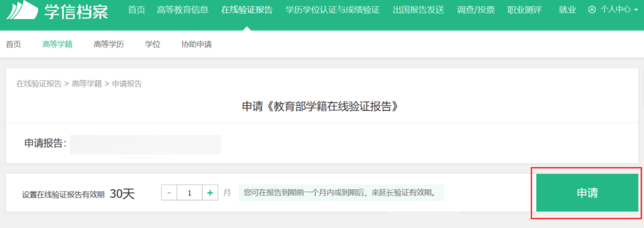Increase validity months with plus button
The height and width of the screenshot is (228, 644).
point(210,192)
